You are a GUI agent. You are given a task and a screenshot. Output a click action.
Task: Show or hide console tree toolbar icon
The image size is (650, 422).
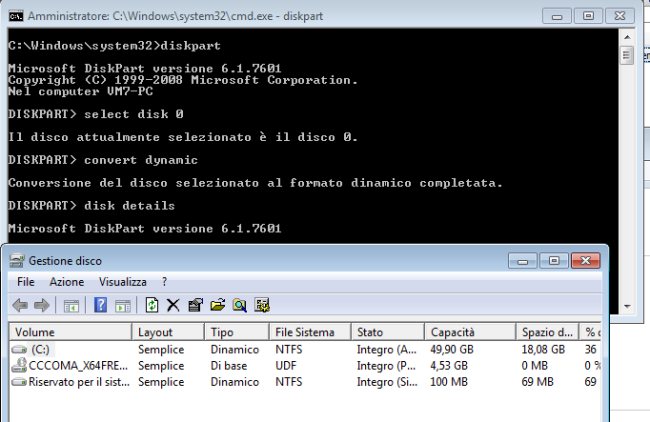71,306
